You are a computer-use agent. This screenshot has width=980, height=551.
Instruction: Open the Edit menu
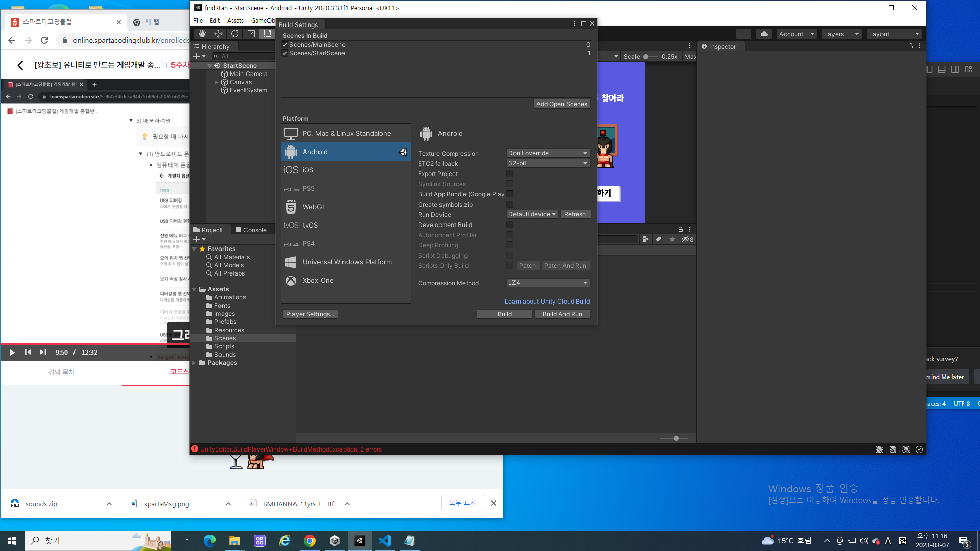(215, 21)
